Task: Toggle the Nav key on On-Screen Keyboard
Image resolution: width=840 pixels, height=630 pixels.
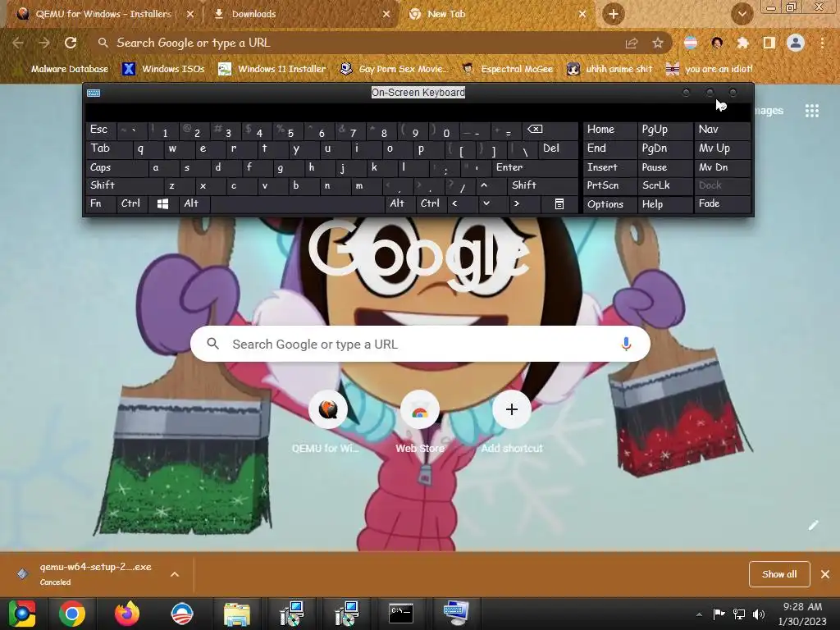Action: (723, 130)
